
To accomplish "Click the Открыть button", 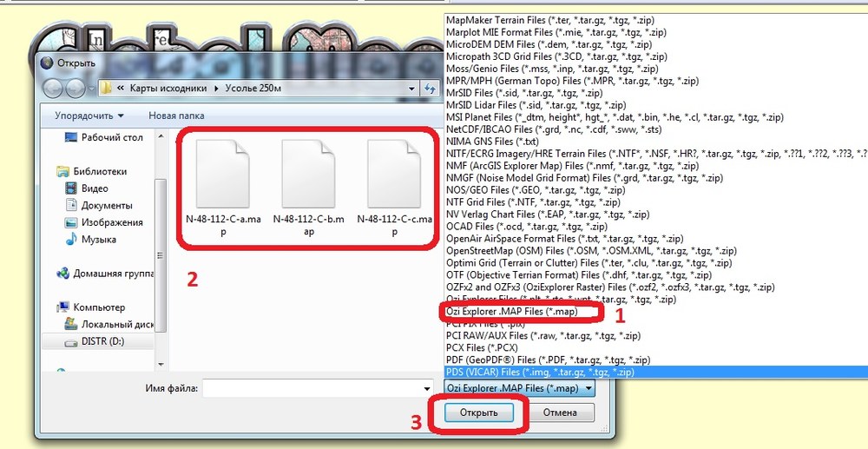I will coord(479,413).
